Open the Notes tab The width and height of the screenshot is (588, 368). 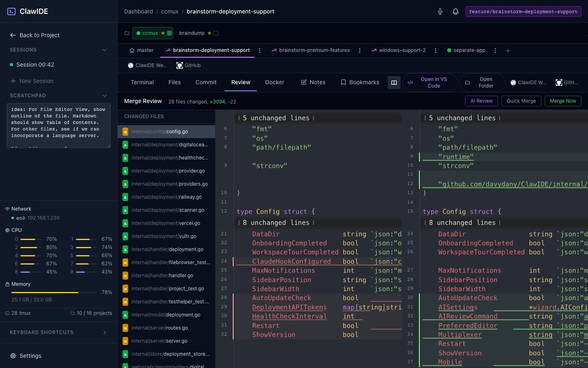coord(313,82)
